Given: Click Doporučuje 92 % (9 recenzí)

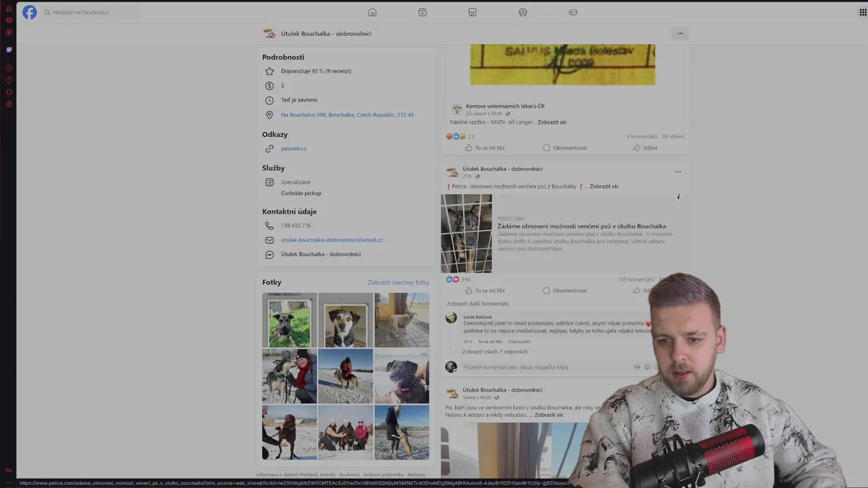Looking at the screenshot, I should click(316, 71).
